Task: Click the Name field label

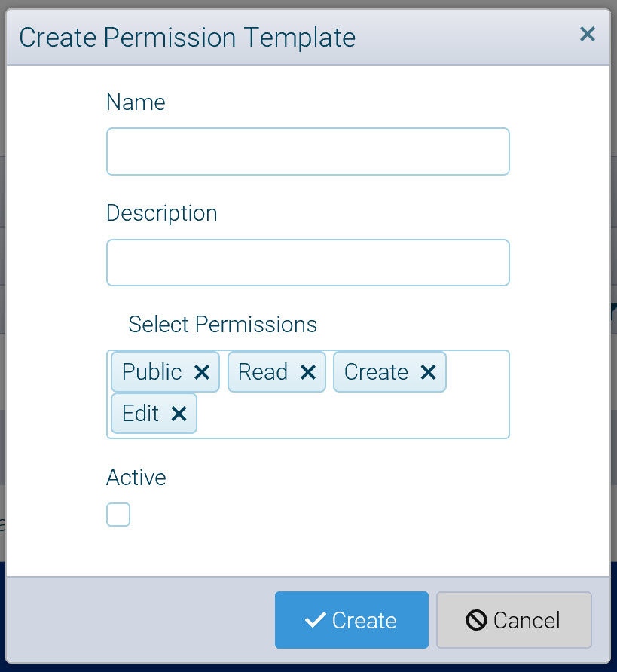Action: click(x=136, y=102)
